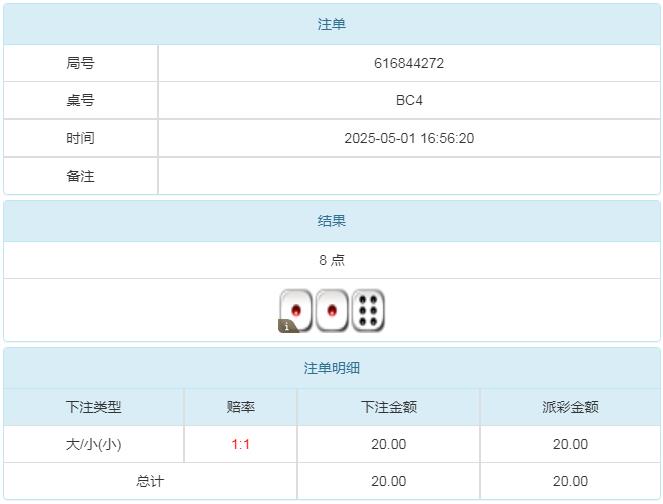Viewport: 663px width, 504px height.
Task: Click the empty 备注 remark field
Action: (409, 176)
